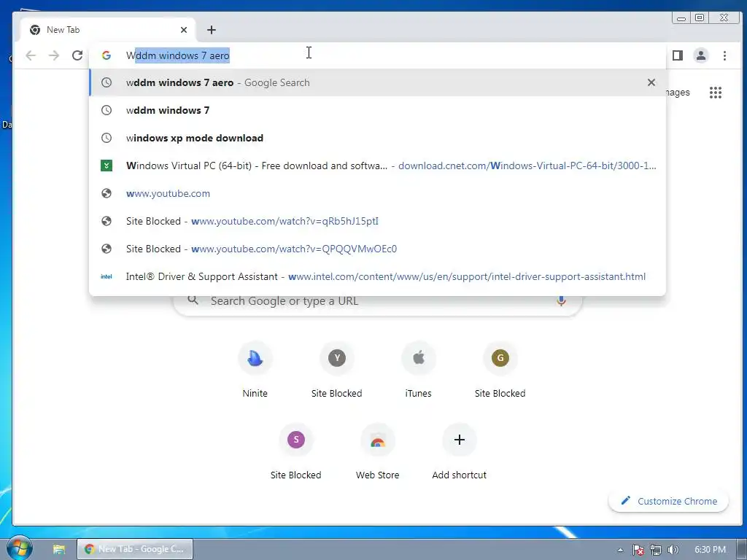Click the Intel favicon in suggestions
The height and width of the screenshot is (560, 747).
(107, 276)
